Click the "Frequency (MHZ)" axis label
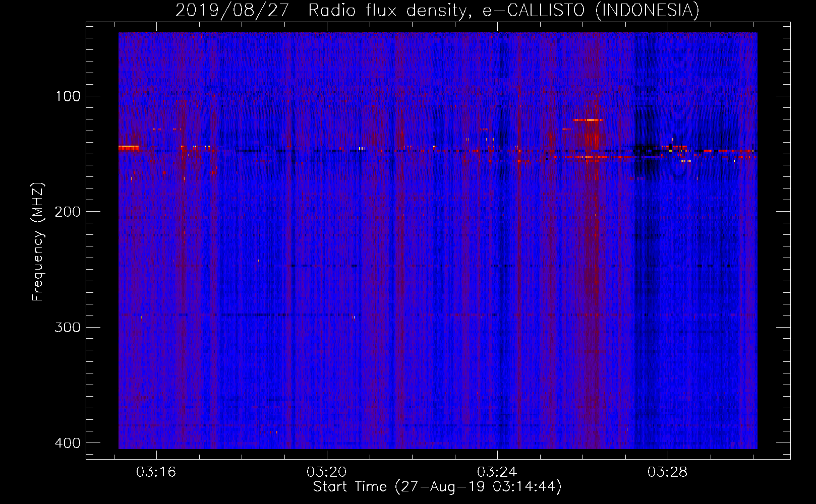The width and height of the screenshot is (816, 504). coord(38,242)
